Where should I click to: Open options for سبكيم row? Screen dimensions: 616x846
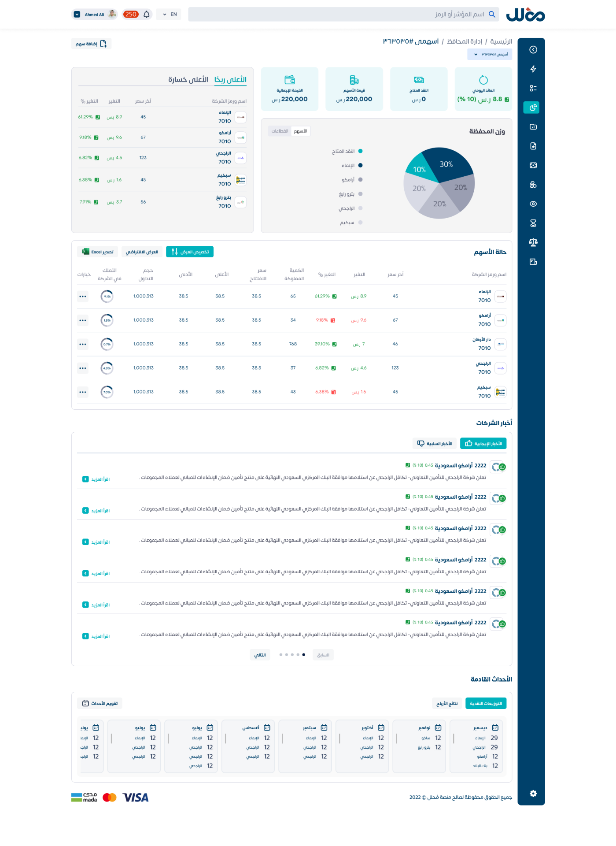point(83,392)
